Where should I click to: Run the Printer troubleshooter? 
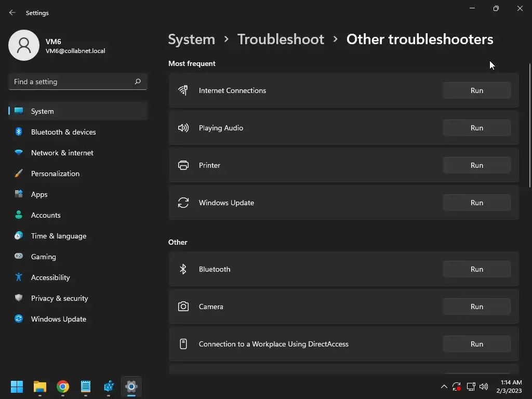click(x=477, y=165)
